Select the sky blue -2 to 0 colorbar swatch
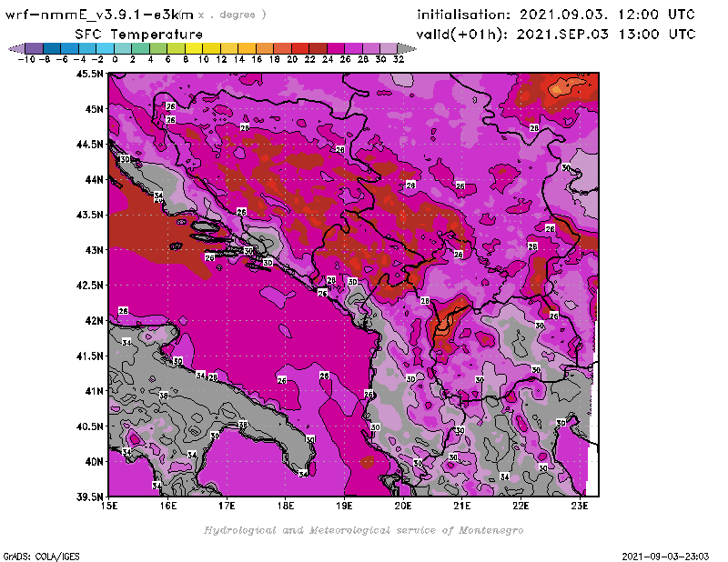728x562 pixels. point(105,48)
